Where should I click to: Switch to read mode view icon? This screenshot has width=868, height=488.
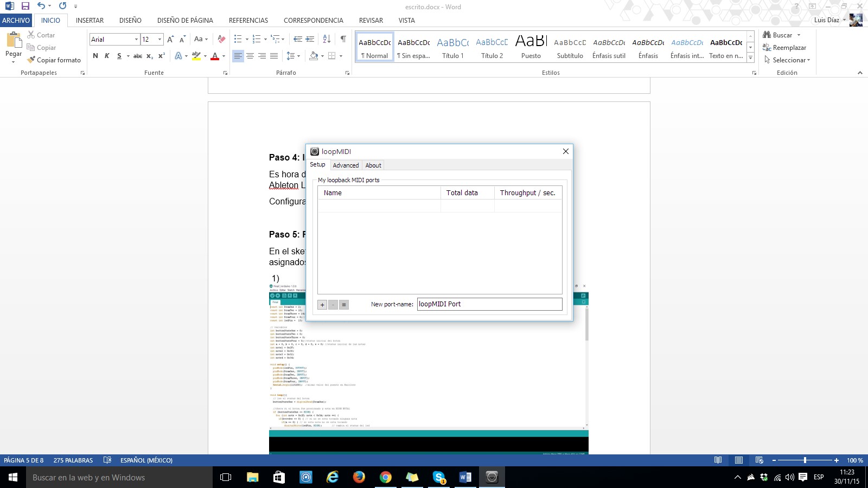click(x=718, y=460)
